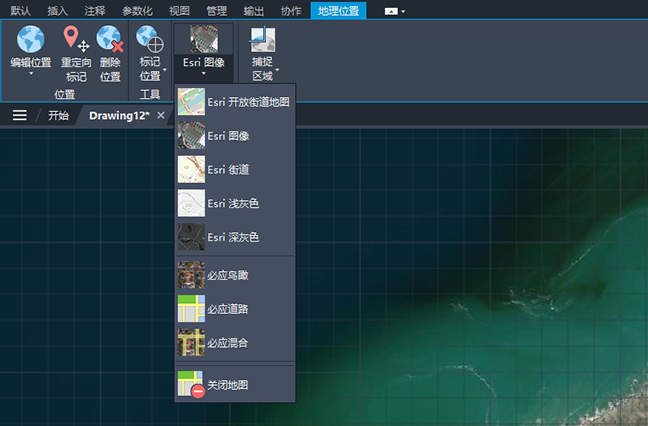
Task: Choose Esri 深灰色 map option
Action: (x=235, y=237)
